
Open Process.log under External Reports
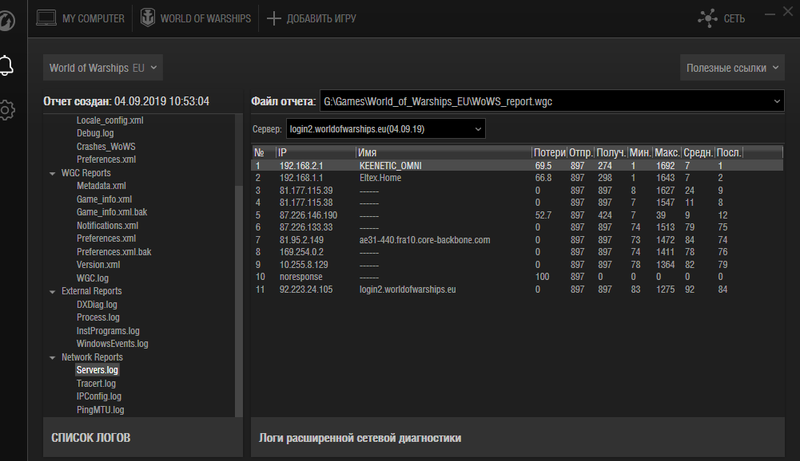click(x=98, y=317)
